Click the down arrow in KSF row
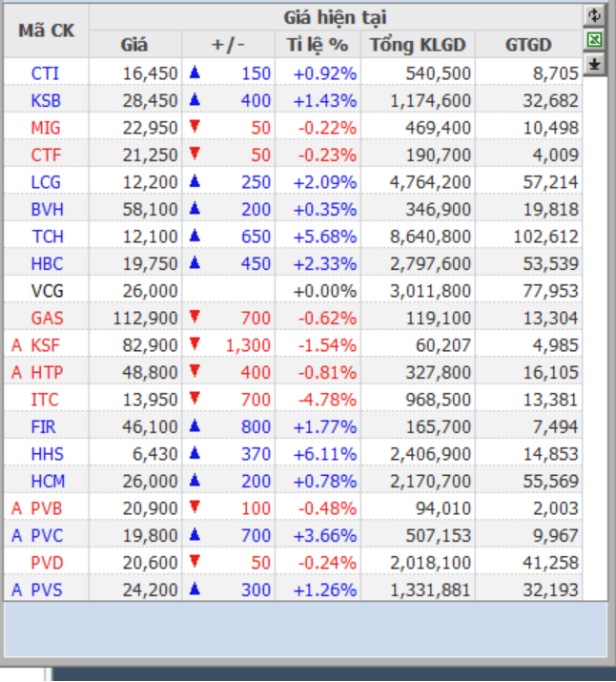The height and width of the screenshot is (682, 616). 195,344
